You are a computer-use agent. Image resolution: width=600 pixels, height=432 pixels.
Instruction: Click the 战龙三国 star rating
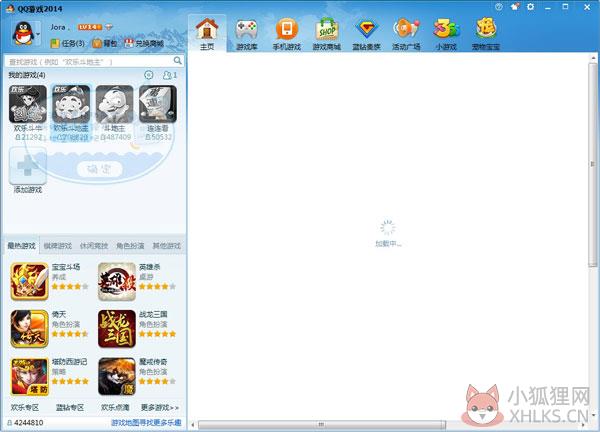coord(157,334)
